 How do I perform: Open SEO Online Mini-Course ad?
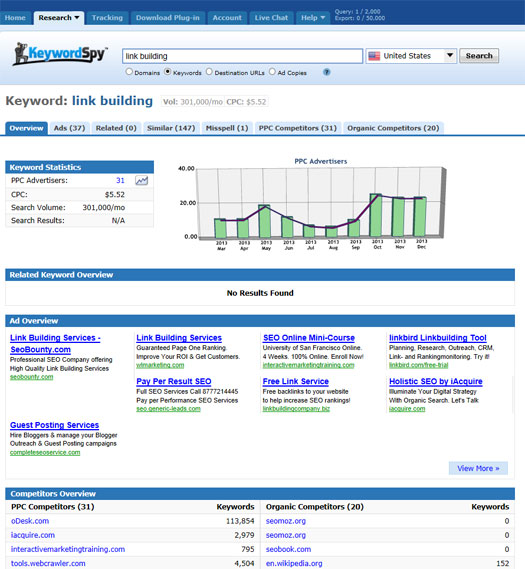click(309, 338)
